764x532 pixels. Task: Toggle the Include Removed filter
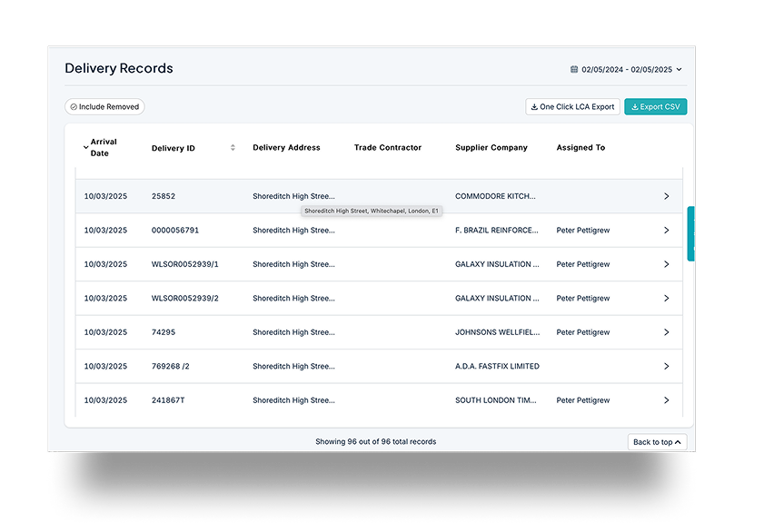(104, 106)
